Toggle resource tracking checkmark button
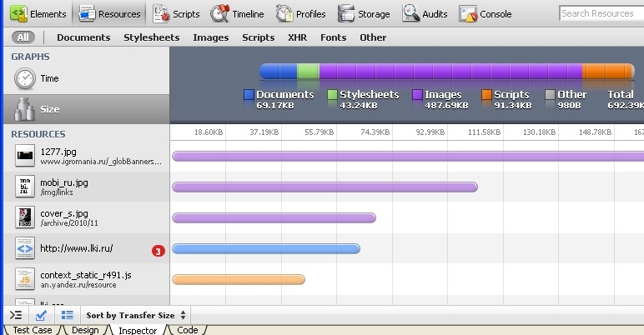644x335 pixels. click(41, 315)
